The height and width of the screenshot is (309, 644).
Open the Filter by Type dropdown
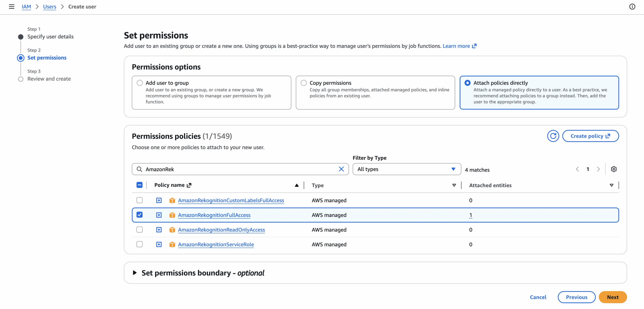(407, 169)
